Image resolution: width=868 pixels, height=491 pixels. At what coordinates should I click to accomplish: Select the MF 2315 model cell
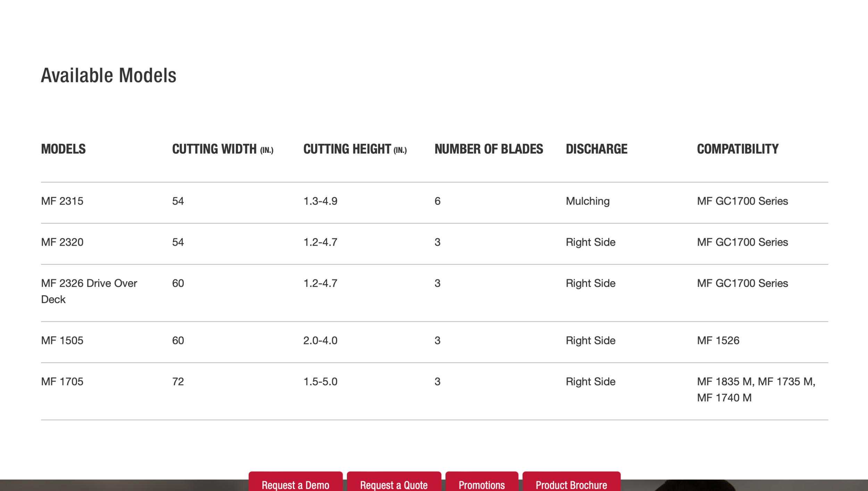62,201
